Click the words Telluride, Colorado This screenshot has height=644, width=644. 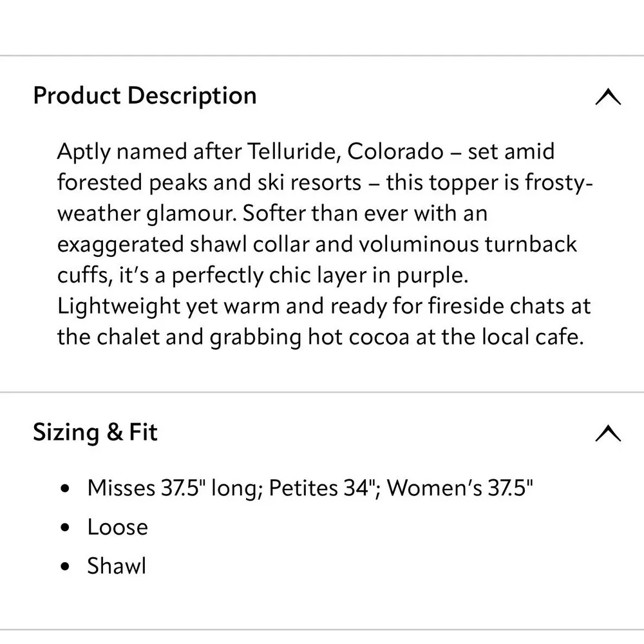point(343,152)
